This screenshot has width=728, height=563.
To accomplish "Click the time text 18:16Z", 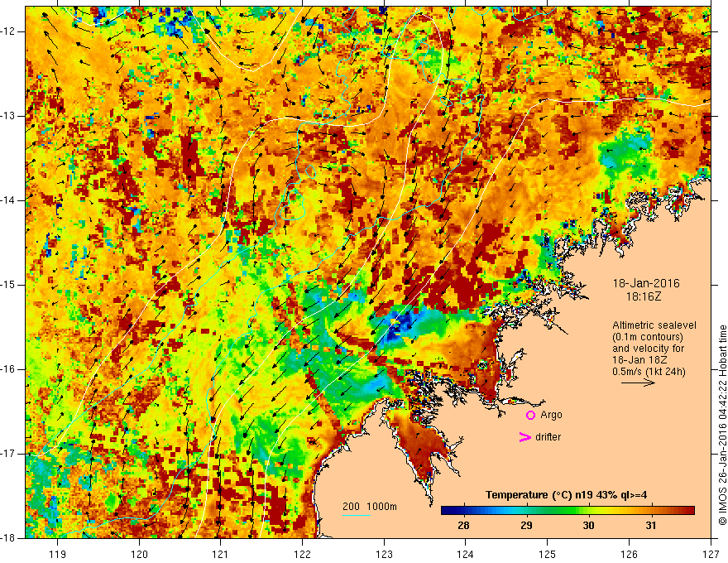I will point(643,296).
